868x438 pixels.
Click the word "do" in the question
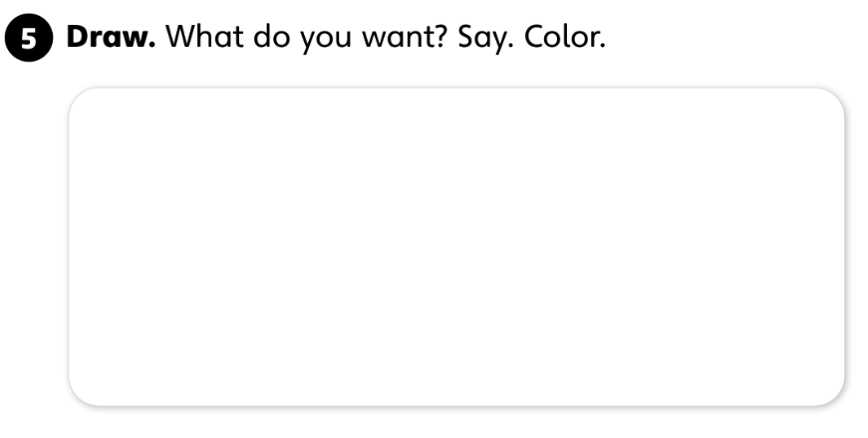coord(272,36)
